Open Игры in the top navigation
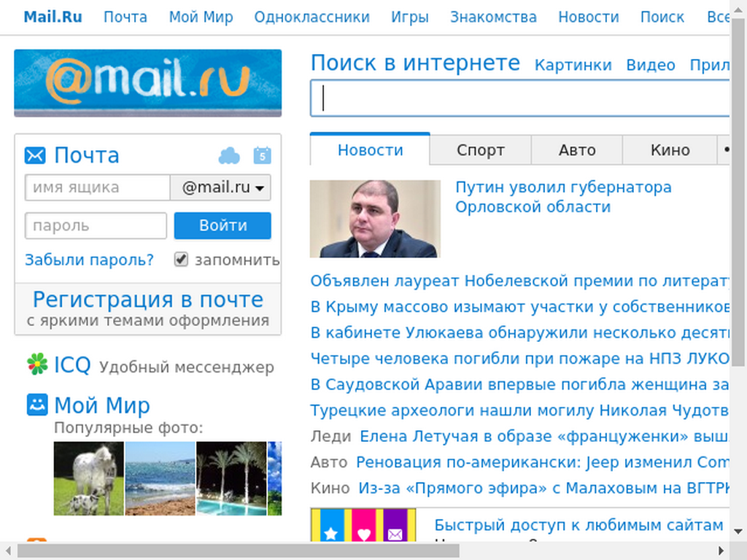This screenshot has width=747, height=560. [x=410, y=17]
